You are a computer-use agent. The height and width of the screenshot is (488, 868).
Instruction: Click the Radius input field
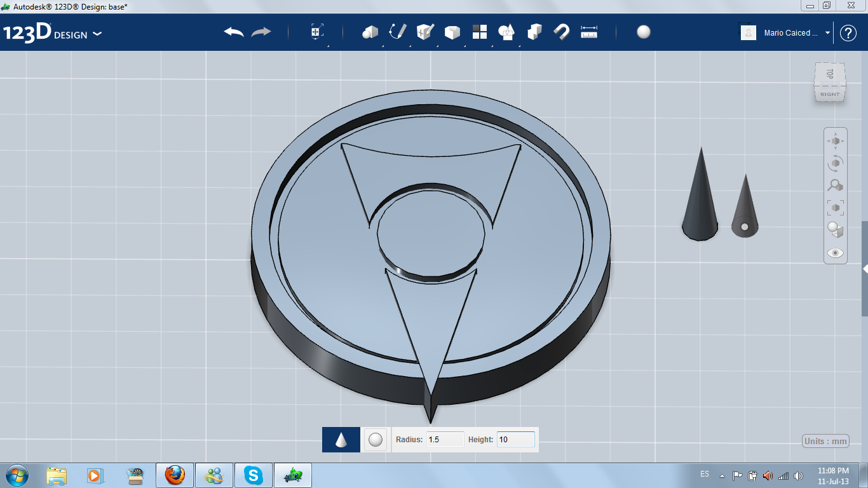pyautogui.click(x=445, y=439)
